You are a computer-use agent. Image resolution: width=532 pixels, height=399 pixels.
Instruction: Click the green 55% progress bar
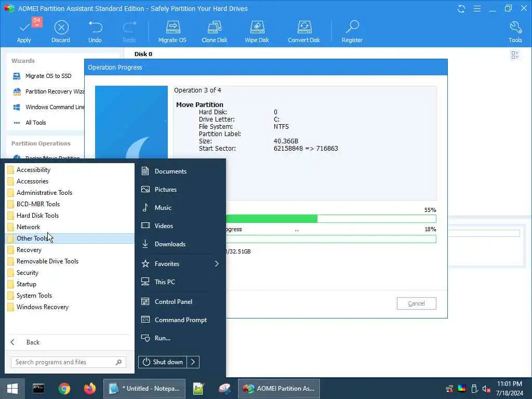click(x=331, y=219)
